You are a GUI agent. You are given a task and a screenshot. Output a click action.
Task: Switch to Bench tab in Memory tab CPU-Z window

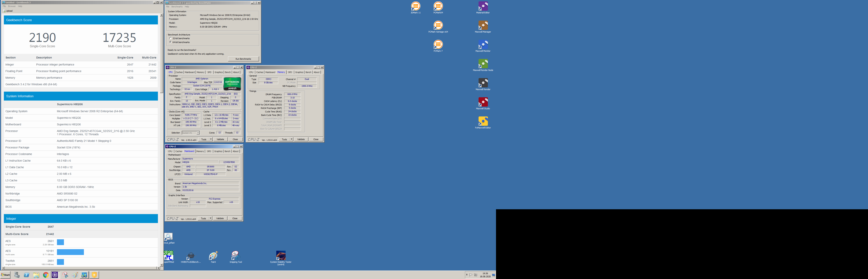(308, 72)
